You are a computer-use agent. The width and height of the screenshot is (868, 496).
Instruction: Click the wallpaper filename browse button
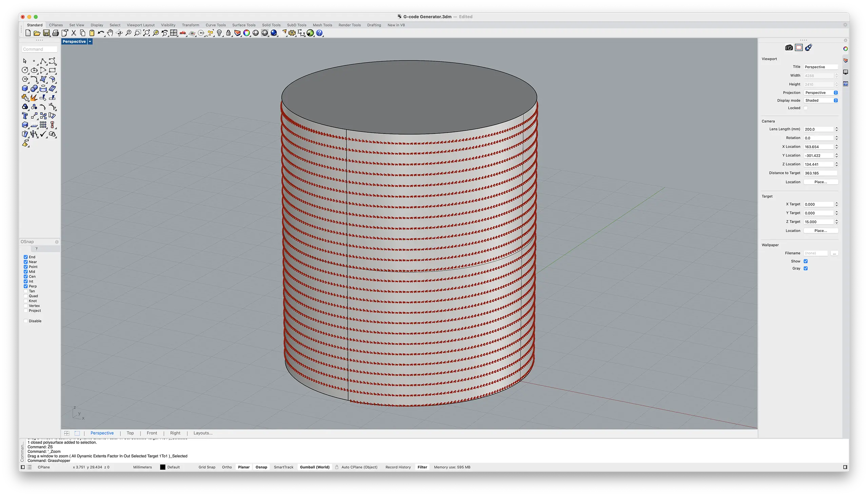pyautogui.click(x=834, y=253)
